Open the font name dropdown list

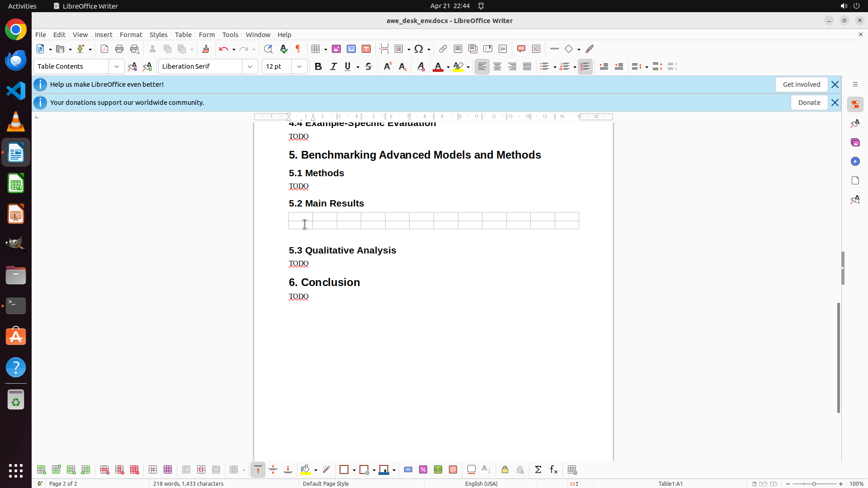click(x=250, y=66)
